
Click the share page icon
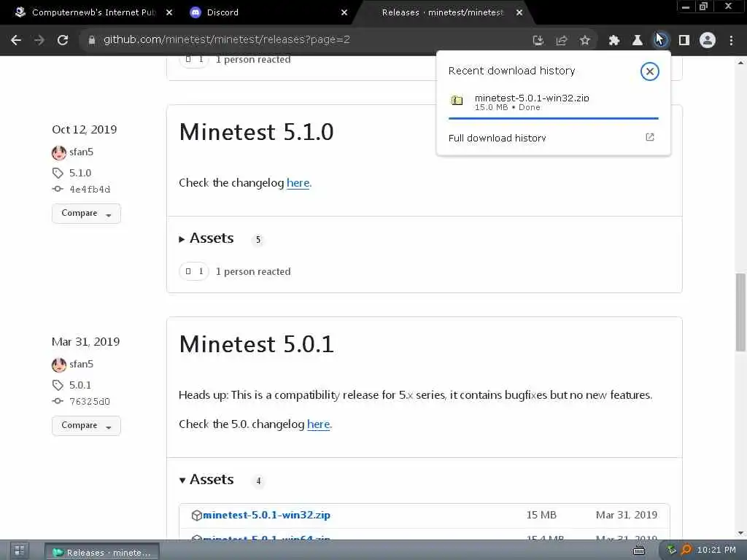(x=562, y=41)
